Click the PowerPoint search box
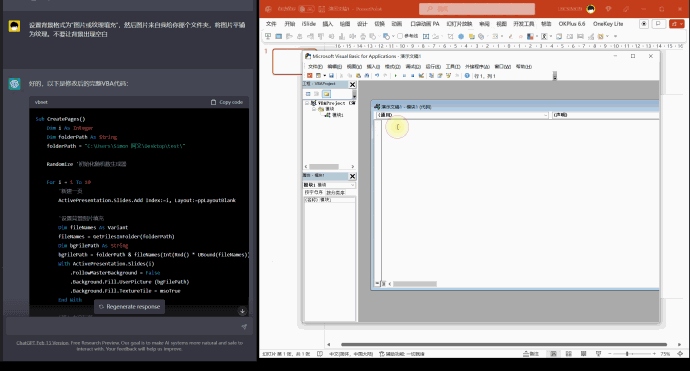 pos(477,9)
